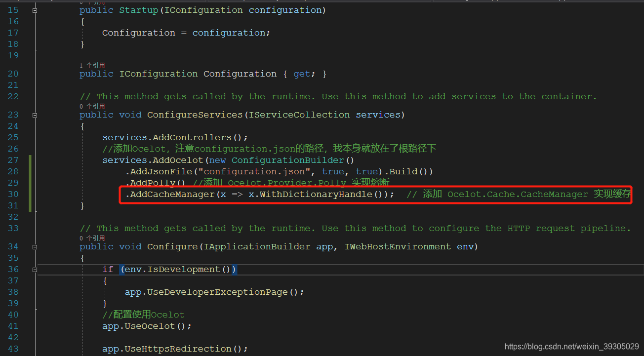Viewport: 644px width, 356px height.
Task: Click the 'Ocelot.Cache.CacheManager' comment on line 30
Action: coord(518,194)
